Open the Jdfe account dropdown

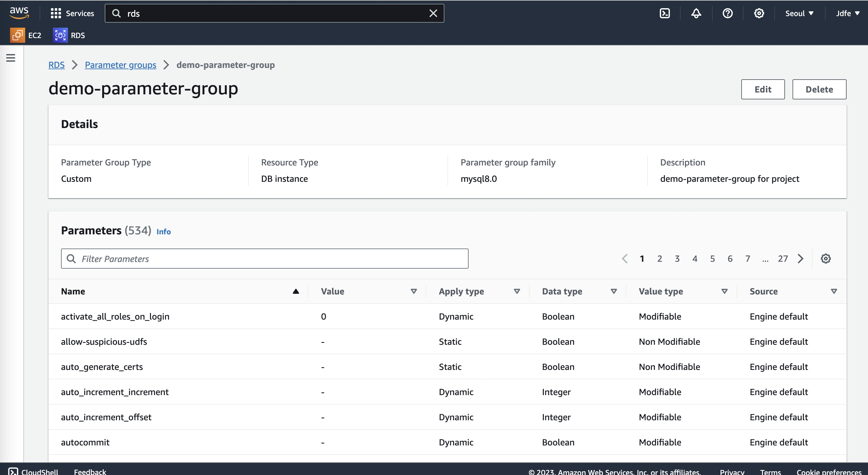click(847, 14)
